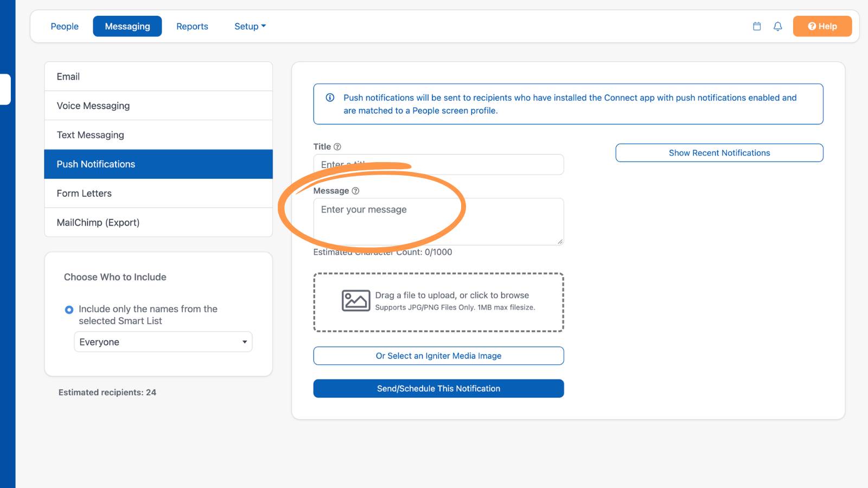
Task: Open Text Messaging section
Action: point(158,135)
